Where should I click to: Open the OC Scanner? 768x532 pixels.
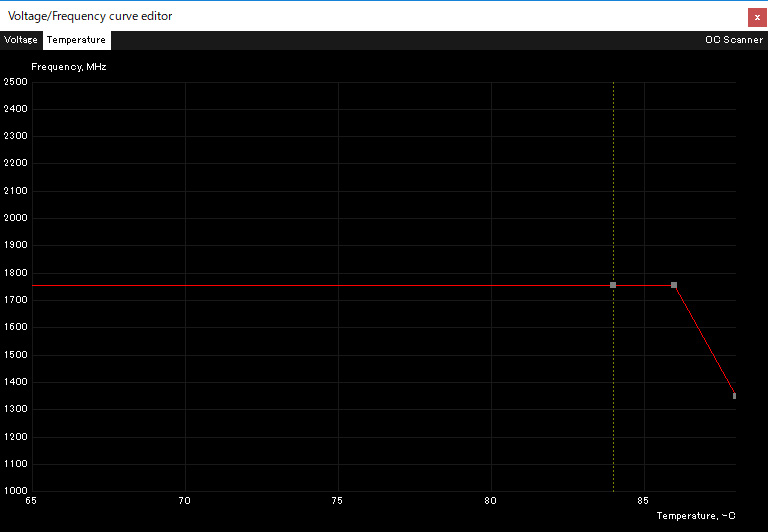click(734, 40)
